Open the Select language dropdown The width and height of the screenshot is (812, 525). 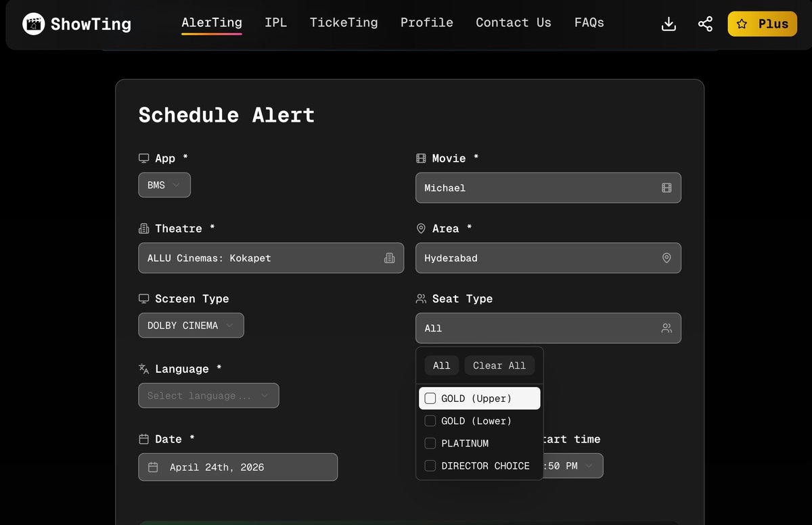[208, 396]
